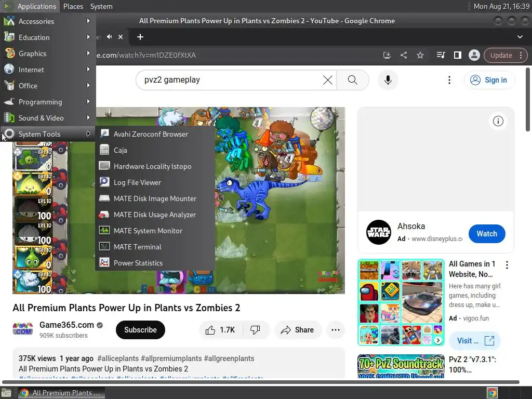This screenshot has width=532, height=399.
Task: Expand the Chrome tab search chevron
Action: click(520, 37)
